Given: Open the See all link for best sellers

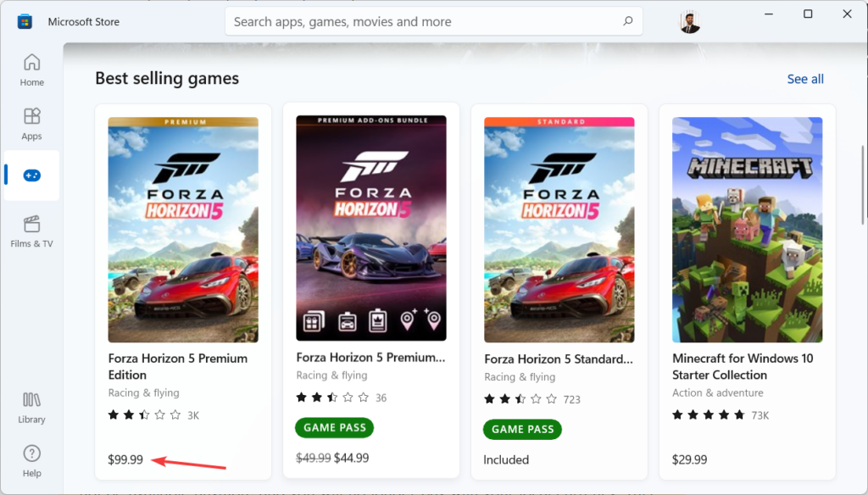Looking at the screenshot, I should point(804,79).
